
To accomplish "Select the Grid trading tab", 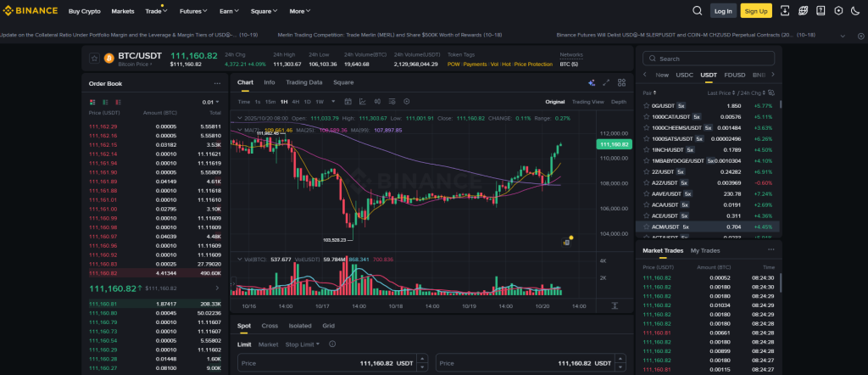I will pos(328,326).
